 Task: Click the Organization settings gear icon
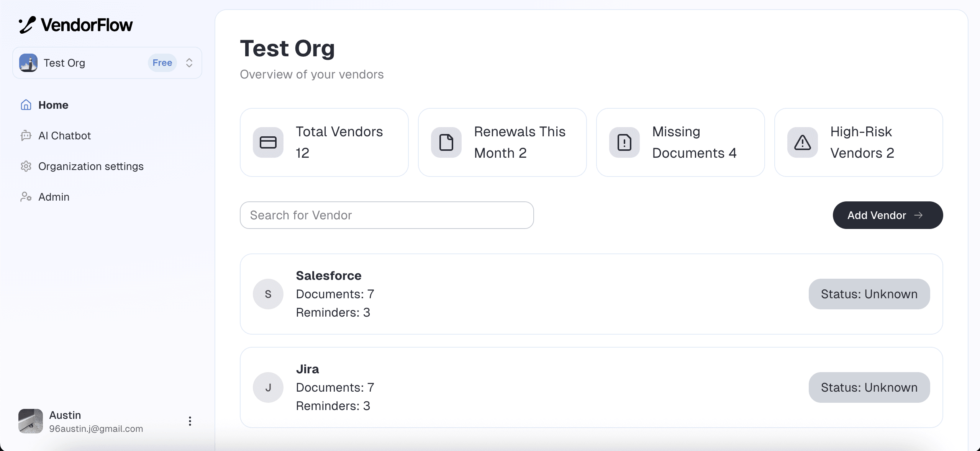[26, 166]
